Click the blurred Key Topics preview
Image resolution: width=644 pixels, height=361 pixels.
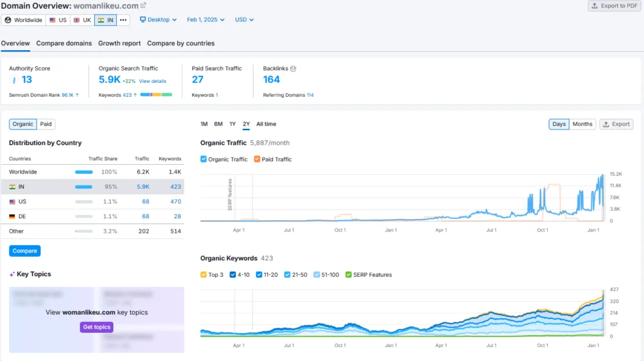pos(96,320)
